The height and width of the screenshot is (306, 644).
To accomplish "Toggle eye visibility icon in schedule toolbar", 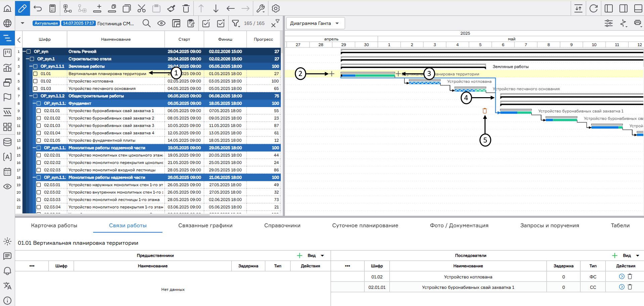I will [x=162, y=23].
